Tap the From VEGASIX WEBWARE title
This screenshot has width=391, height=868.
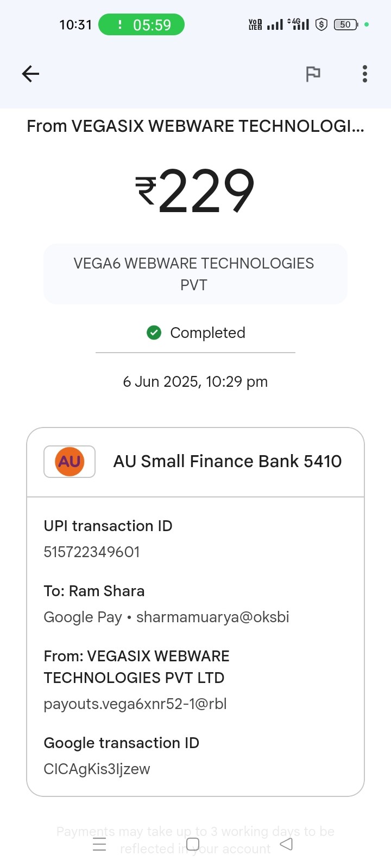[195, 126]
